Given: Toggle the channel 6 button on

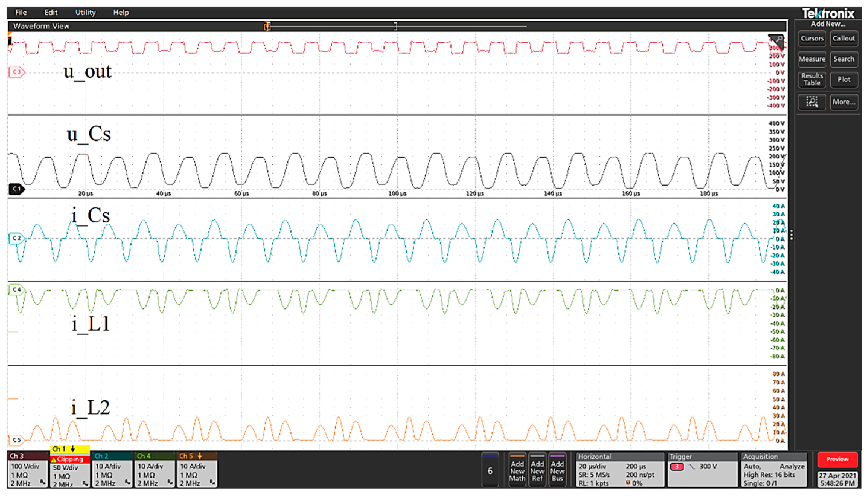Looking at the screenshot, I should coord(490,471).
